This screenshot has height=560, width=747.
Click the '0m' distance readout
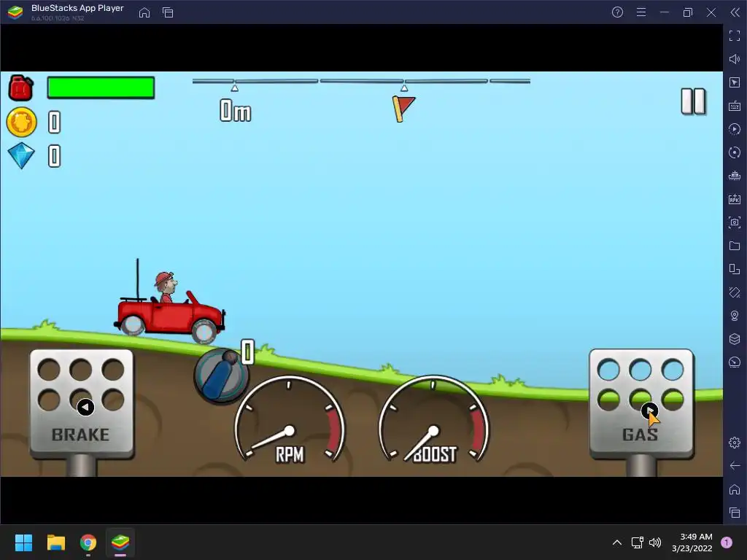point(236,111)
